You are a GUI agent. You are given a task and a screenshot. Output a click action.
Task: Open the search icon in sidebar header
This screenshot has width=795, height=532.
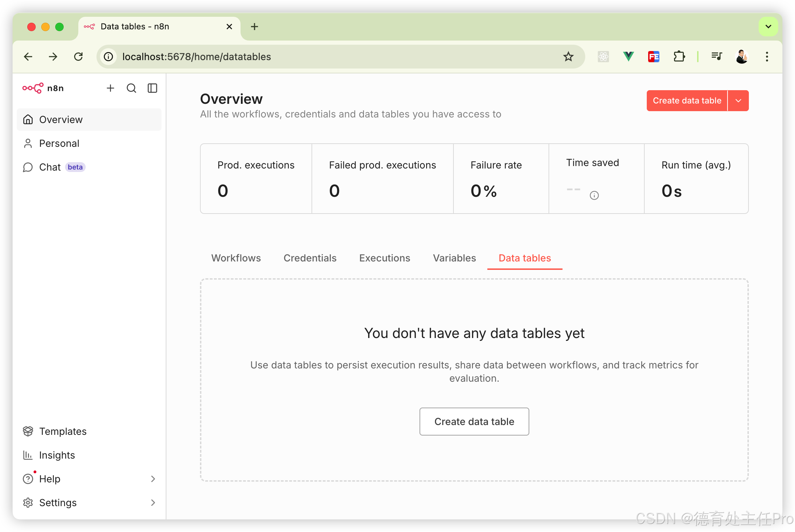[131, 88]
